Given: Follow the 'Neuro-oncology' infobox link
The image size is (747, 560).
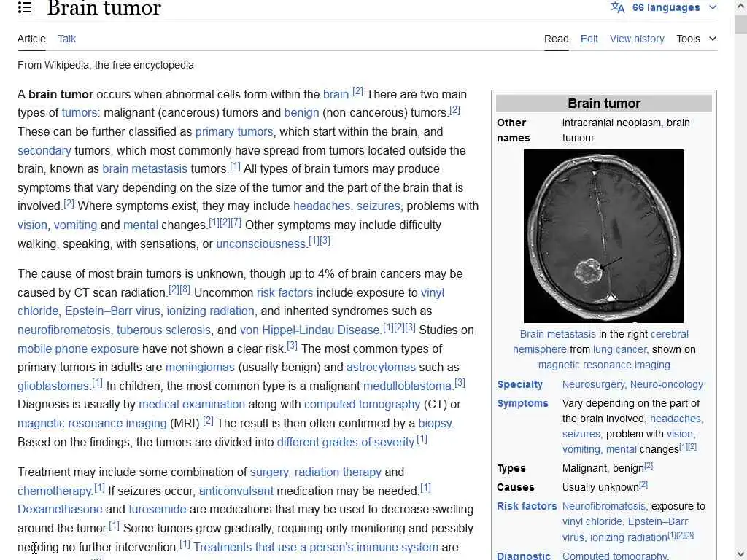Looking at the screenshot, I should coord(667,385).
